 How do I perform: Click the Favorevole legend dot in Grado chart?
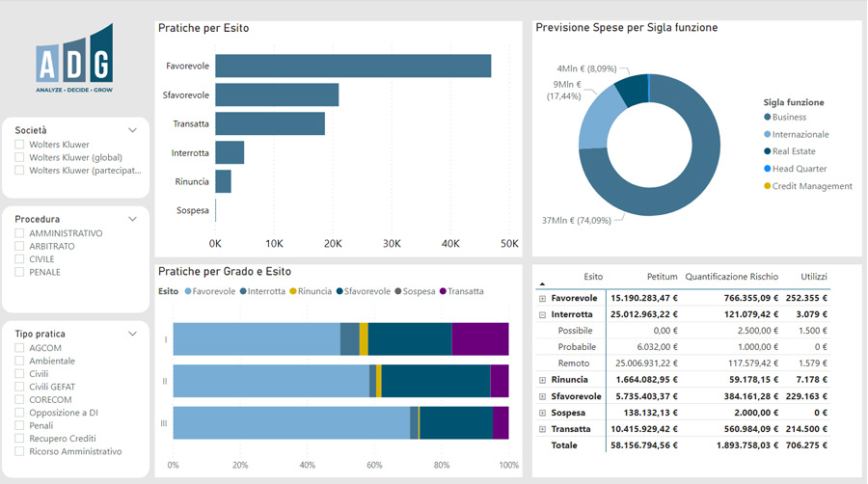(188, 291)
